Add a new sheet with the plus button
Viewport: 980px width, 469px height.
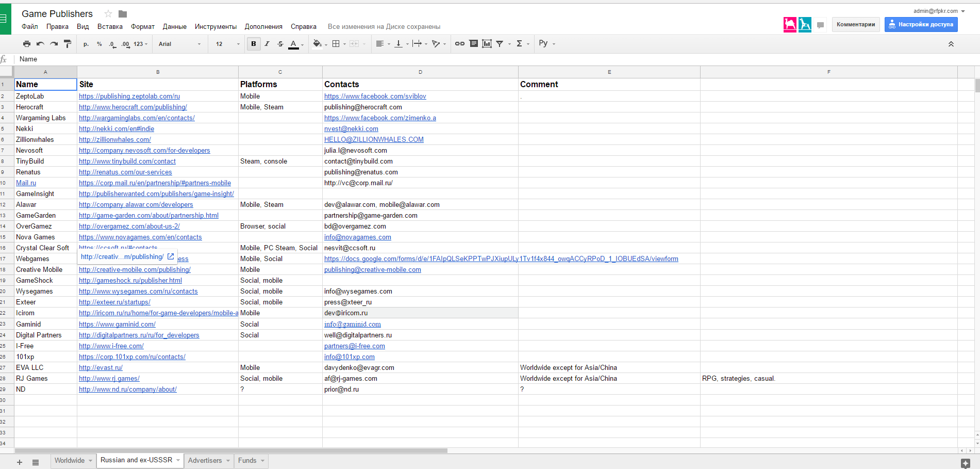[x=19, y=460]
